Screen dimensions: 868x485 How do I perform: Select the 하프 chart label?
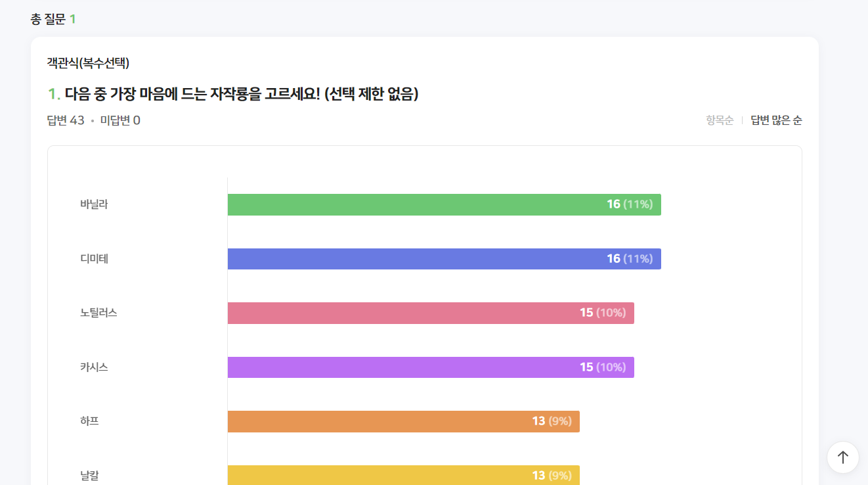click(89, 421)
